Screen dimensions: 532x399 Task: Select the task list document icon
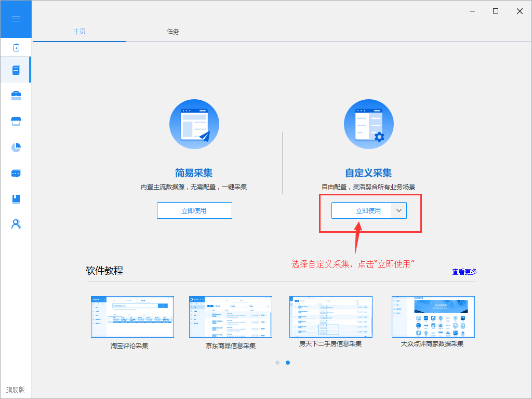click(16, 70)
